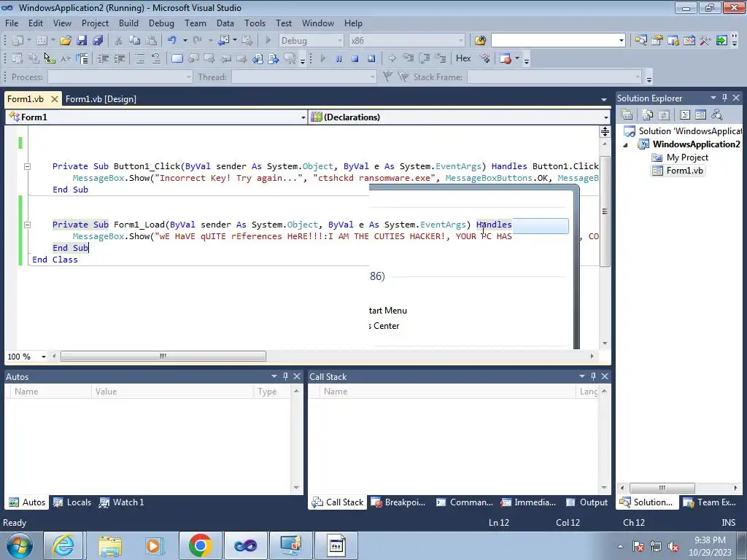747x560 pixels.
Task: Open the Build menu
Action: click(128, 23)
